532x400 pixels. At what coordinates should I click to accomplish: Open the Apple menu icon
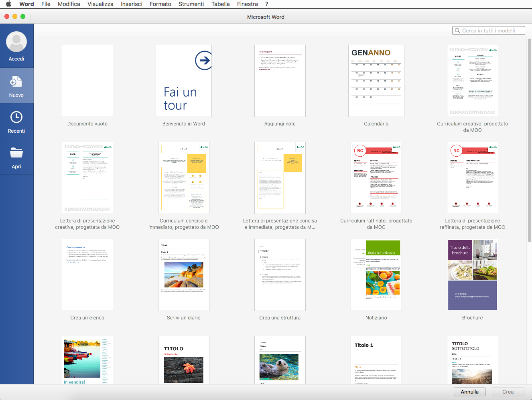tap(8, 4)
